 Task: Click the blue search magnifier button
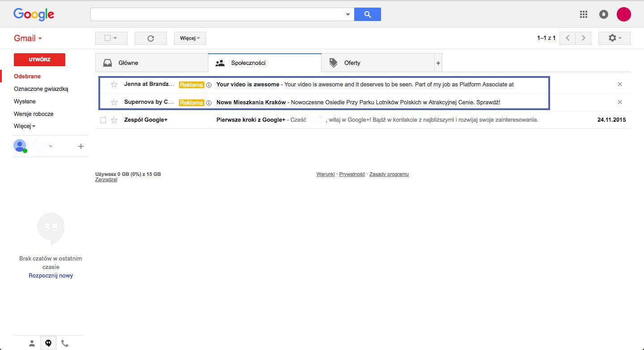pyautogui.click(x=367, y=14)
